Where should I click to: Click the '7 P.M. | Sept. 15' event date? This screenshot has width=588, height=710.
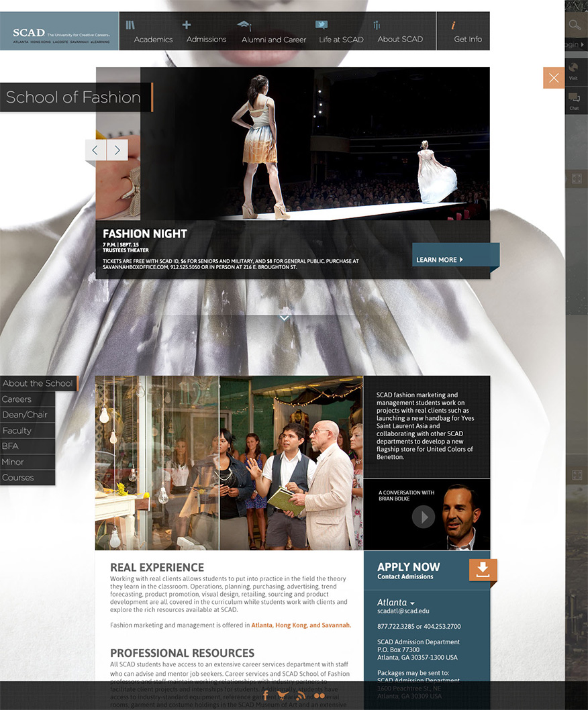click(x=121, y=244)
